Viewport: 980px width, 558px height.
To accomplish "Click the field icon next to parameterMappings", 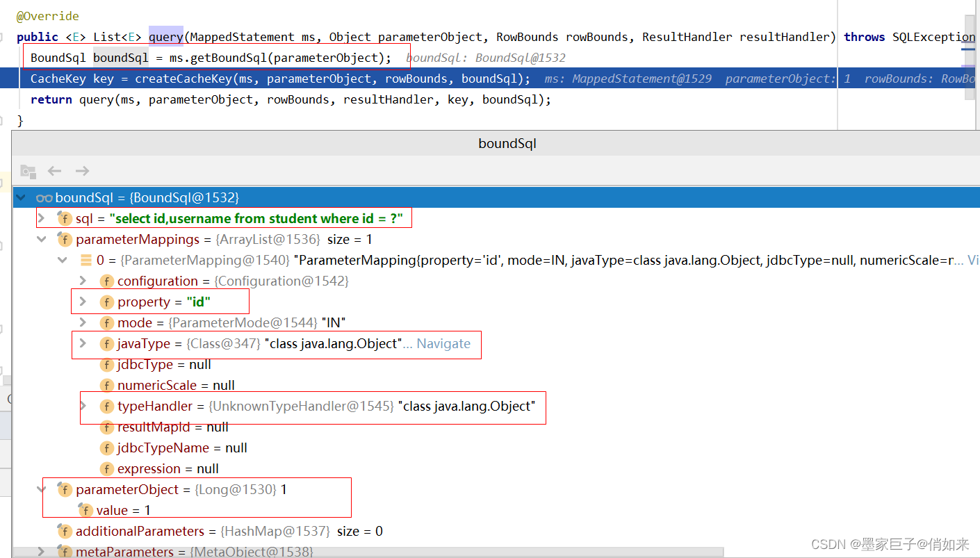I will point(65,240).
